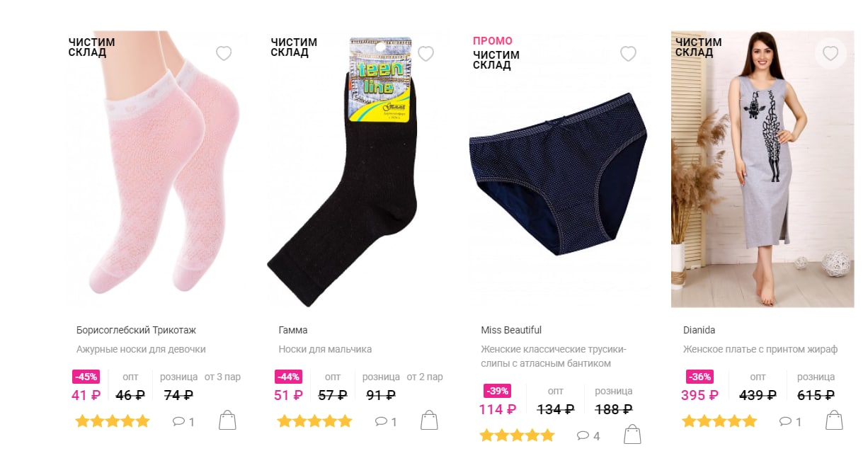This screenshot has height=468, width=868.
Task: Open comments for pink lace socks
Action: [x=183, y=422]
